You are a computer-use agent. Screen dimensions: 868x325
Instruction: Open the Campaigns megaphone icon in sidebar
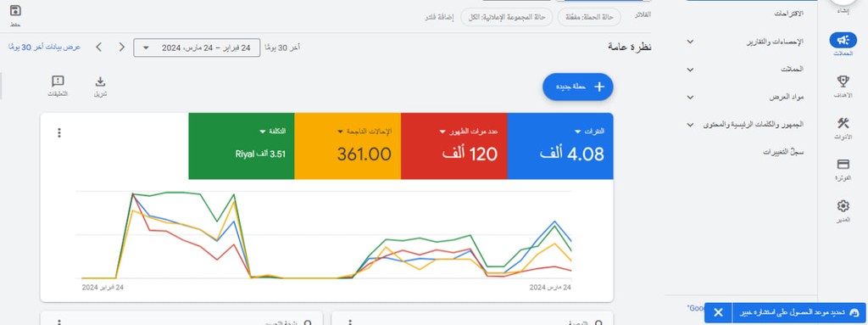tap(843, 41)
